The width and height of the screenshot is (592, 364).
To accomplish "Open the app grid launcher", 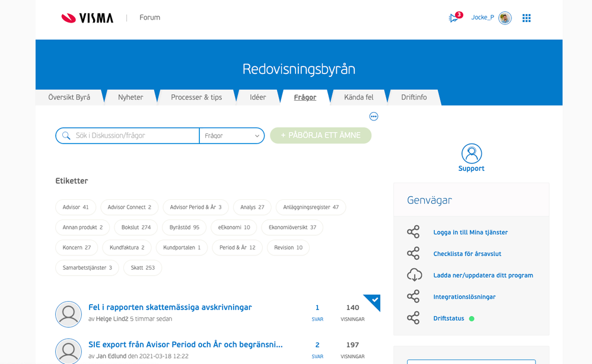I will pyautogui.click(x=526, y=18).
